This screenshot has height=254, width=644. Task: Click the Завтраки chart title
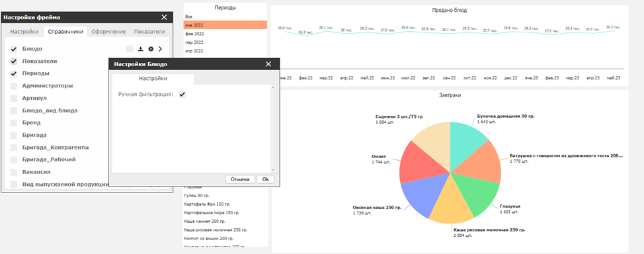tap(450, 95)
